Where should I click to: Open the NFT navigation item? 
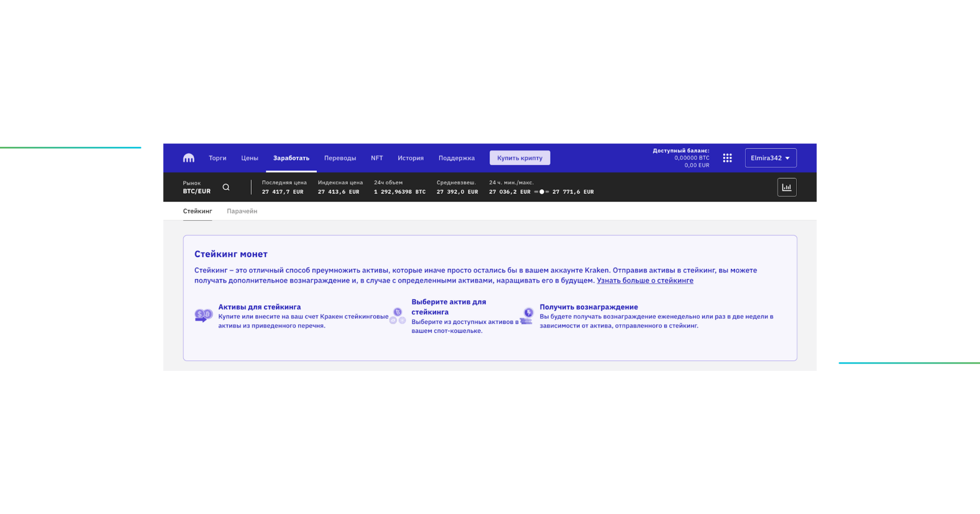pos(377,158)
